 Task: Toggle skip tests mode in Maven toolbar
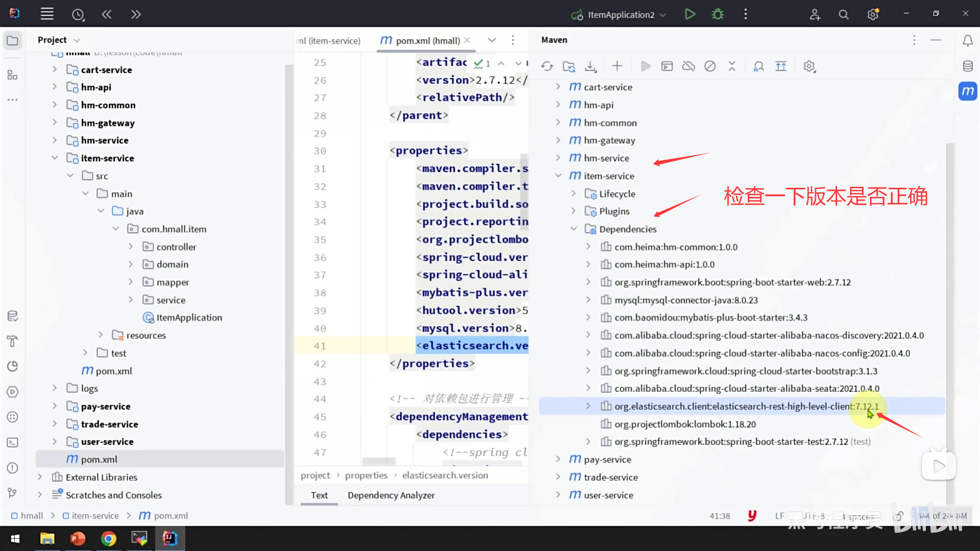point(709,66)
